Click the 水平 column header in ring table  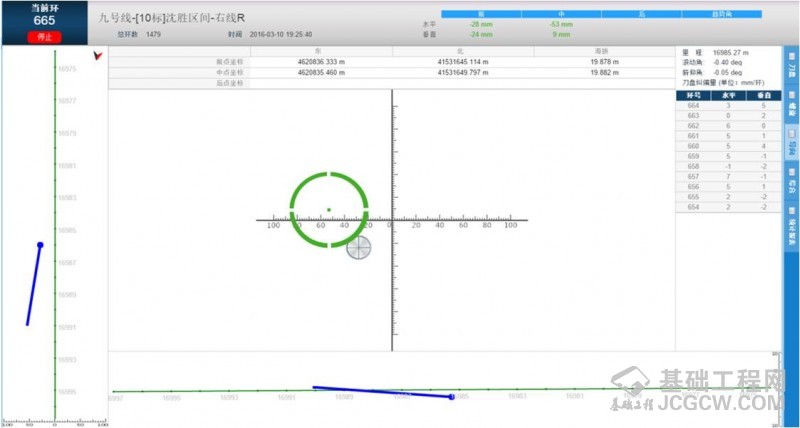pos(727,94)
